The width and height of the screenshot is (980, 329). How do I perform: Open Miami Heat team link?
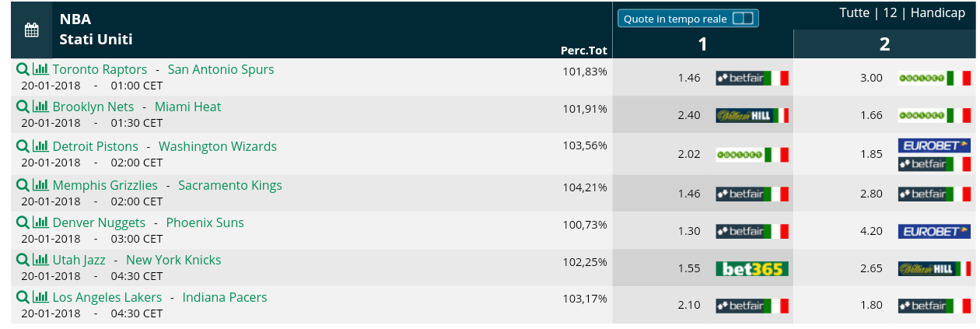point(187,107)
